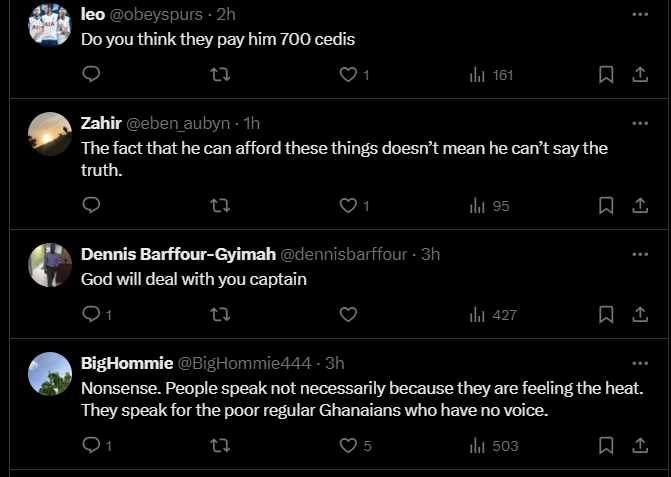The height and width of the screenshot is (477, 671).
Task: Open the 1h timestamp on Zahir's tweet
Action: [x=252, y=124]
